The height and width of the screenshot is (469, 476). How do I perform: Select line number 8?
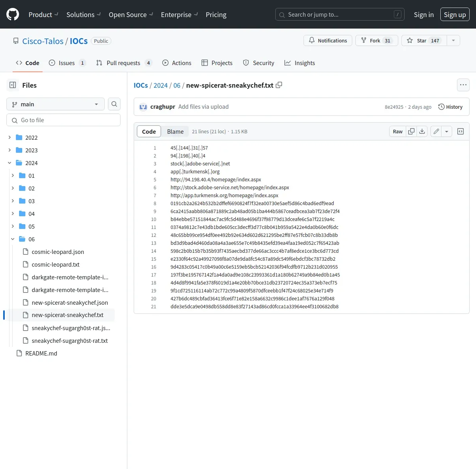pos(155,203)
